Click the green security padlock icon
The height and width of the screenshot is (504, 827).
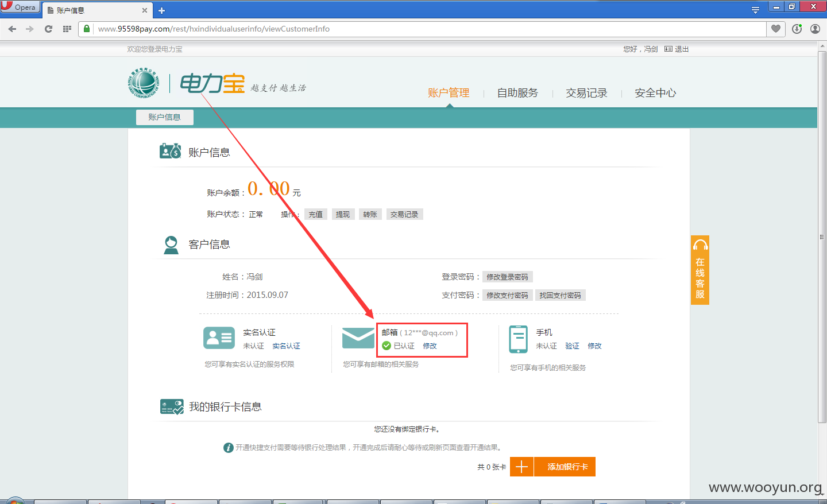click(x=87, y=29)
